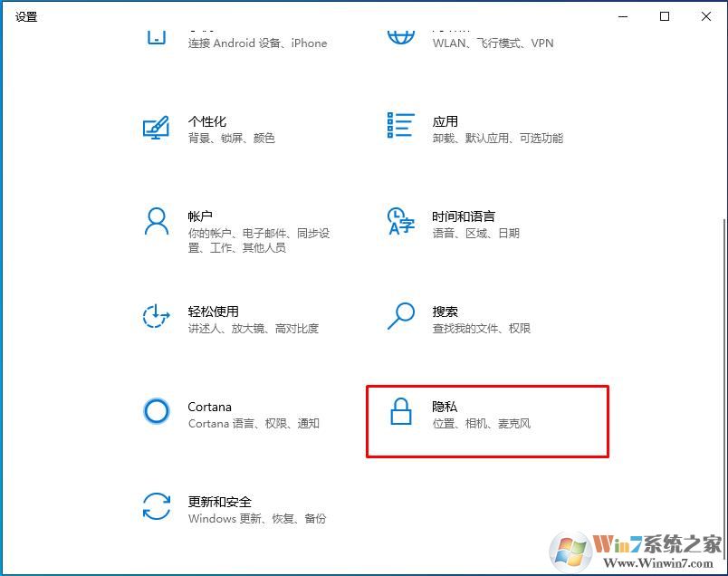728x576 pixels.
Task: Open the globe icon beside WLAN、飞行模式
Action: [x=401, y=38]
